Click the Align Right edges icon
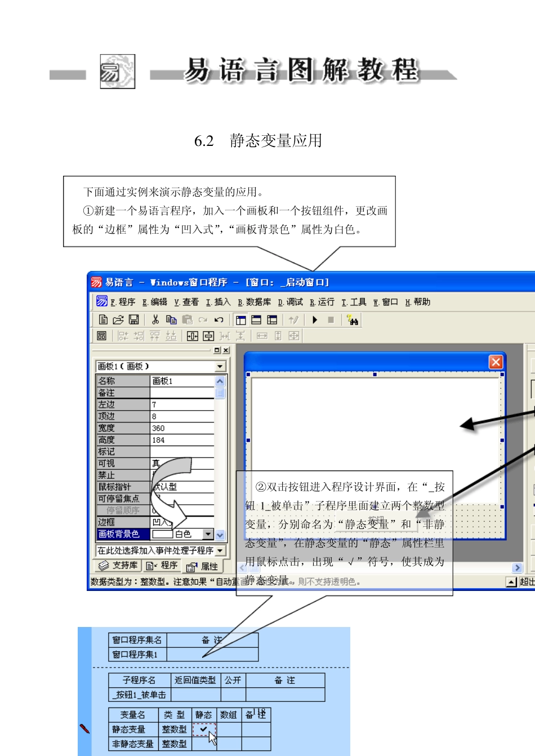535x756 pixels. click(139, 336)
